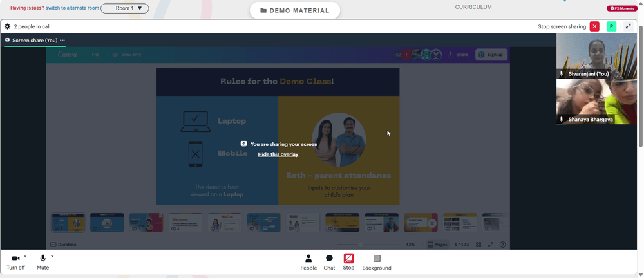Open Canva File menu
The image size is (644, 278).
click(96, 55)
